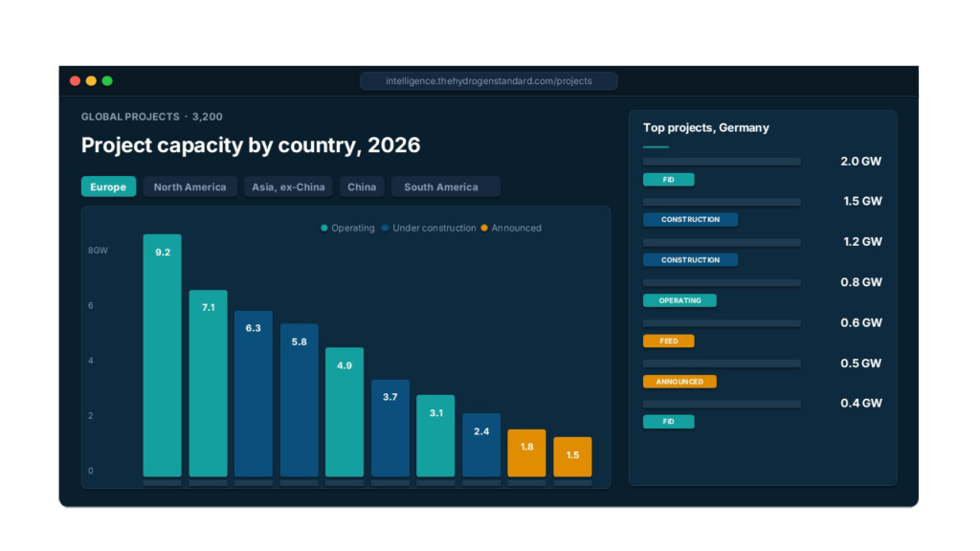Screen dimensions: 980x551
Task: Open the OPERATING status badge
Action: 680,300
